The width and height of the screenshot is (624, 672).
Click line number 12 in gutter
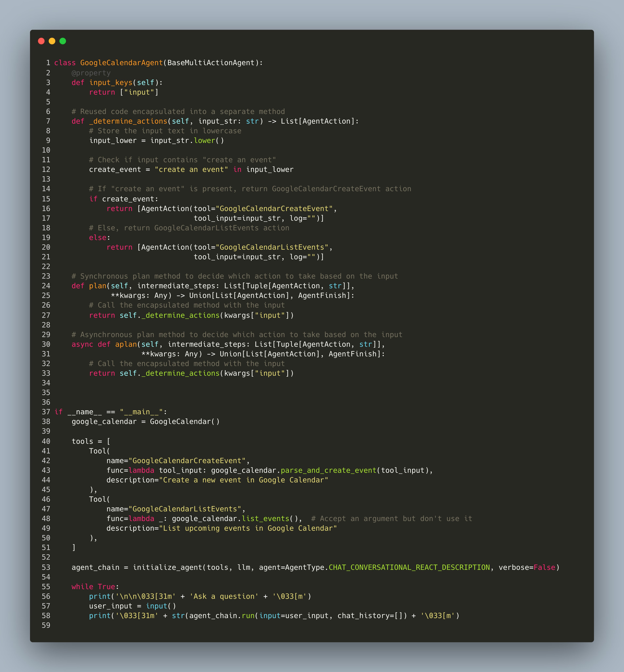(46, 170)
